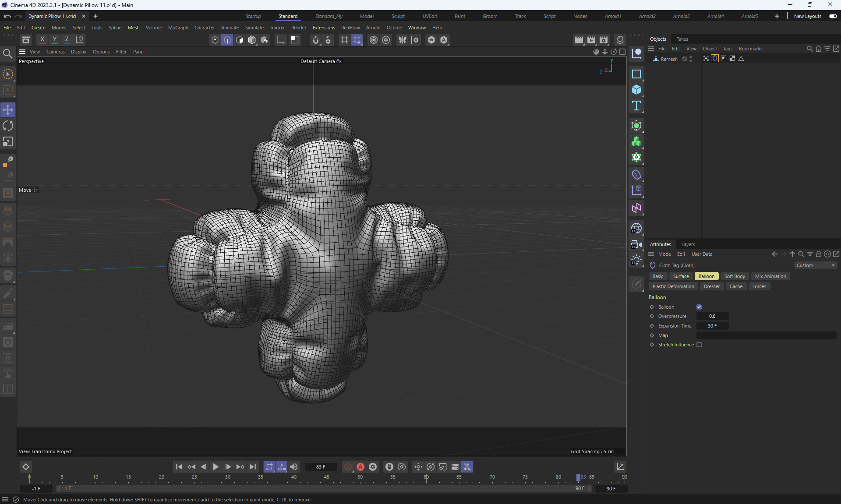Open the search magnifier in left toolbar
The width and height of the screenshot is (841, 504).
tap(7, 54)
